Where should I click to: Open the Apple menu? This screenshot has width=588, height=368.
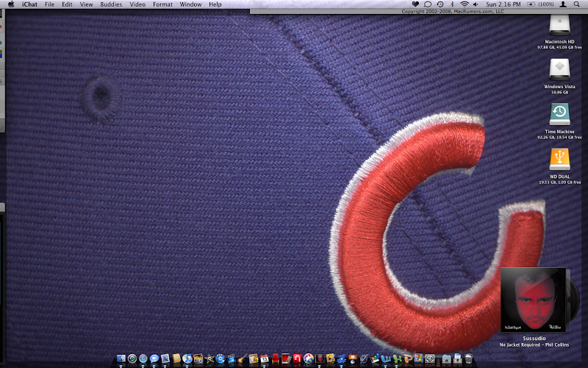pos(11,4)
